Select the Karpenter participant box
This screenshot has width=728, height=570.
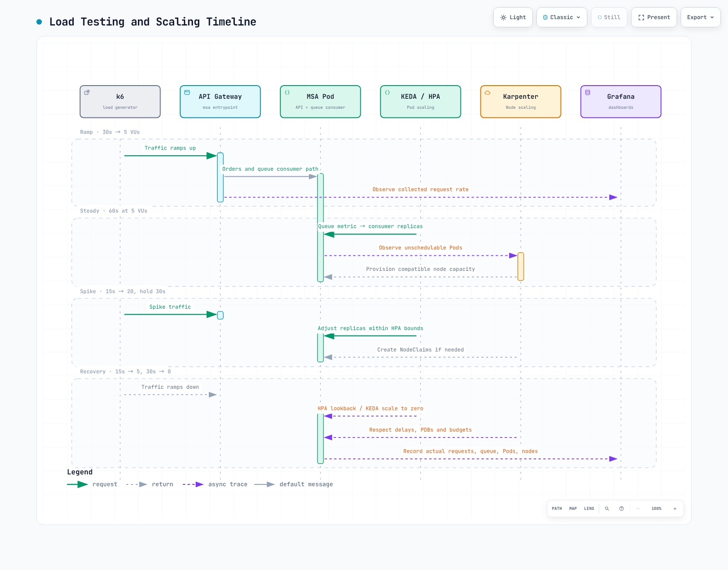[521, 102]
